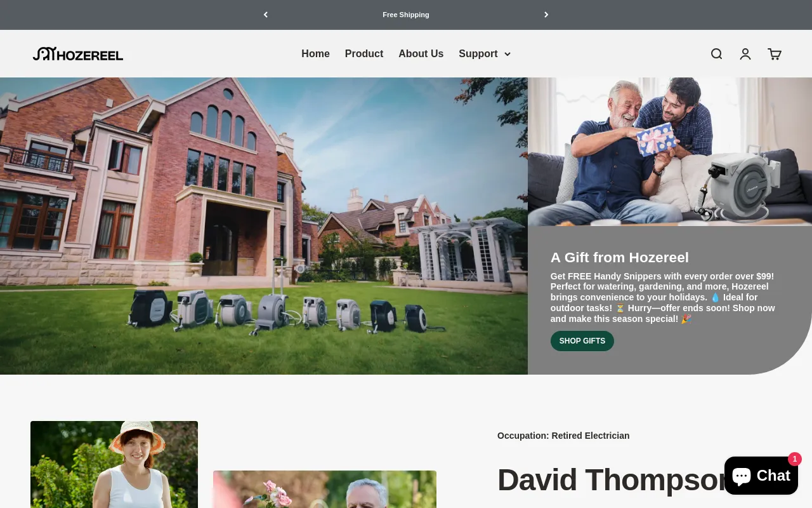The width and height of the screenshot is (812, 508).
Task: Select the gift-giving men photo
Action: click(669, 151)
